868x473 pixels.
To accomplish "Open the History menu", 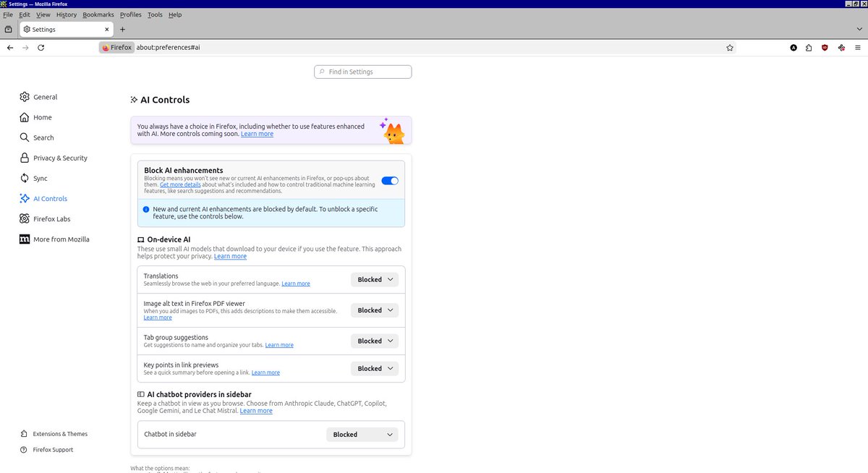I will pos(67,14).
